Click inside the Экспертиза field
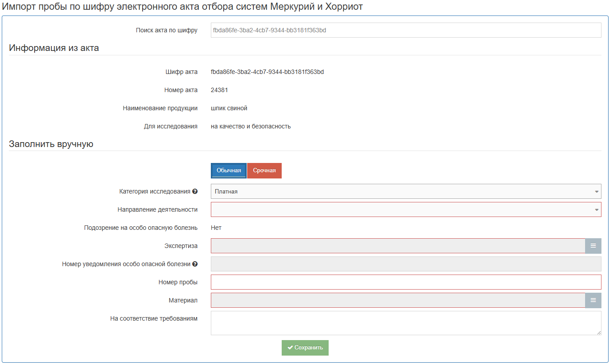Image resolution: width=609 pixels, height=364 pixels. point(398,246)
